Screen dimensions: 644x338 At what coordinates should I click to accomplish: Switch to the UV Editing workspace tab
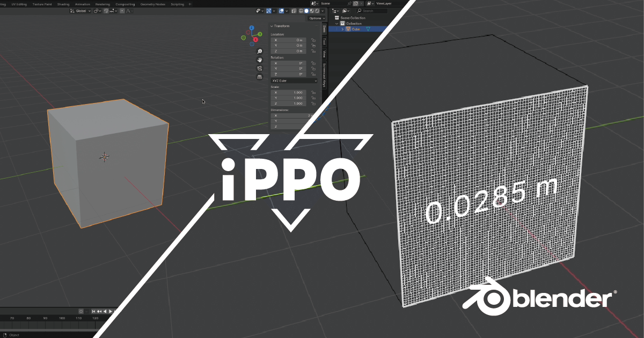point(19,4)
